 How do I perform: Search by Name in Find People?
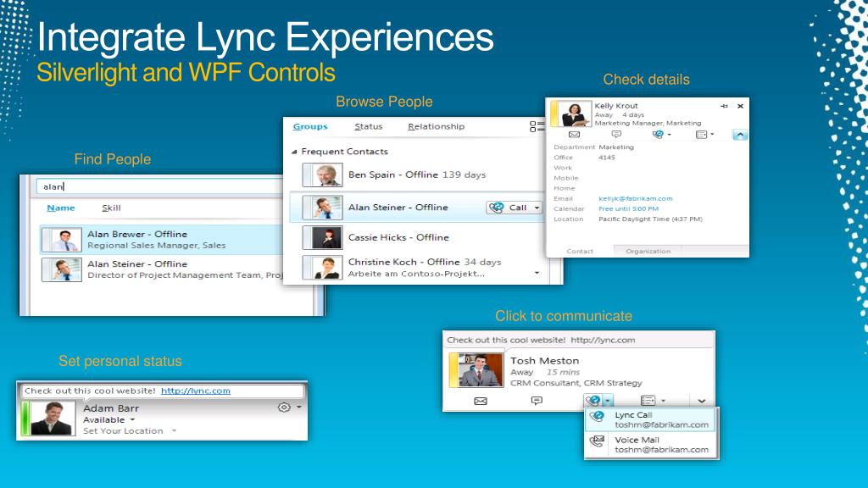61,208
